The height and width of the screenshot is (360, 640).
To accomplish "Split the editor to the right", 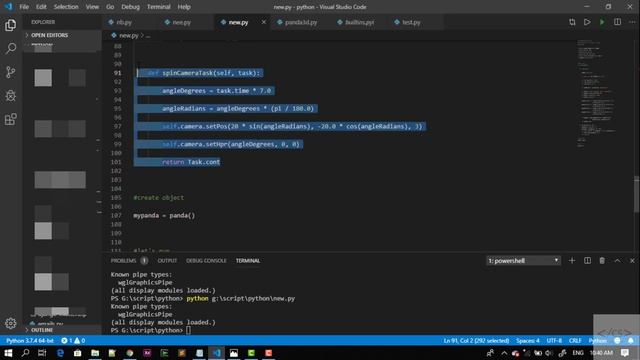I will pyautogui.click(x=617, y=22).
